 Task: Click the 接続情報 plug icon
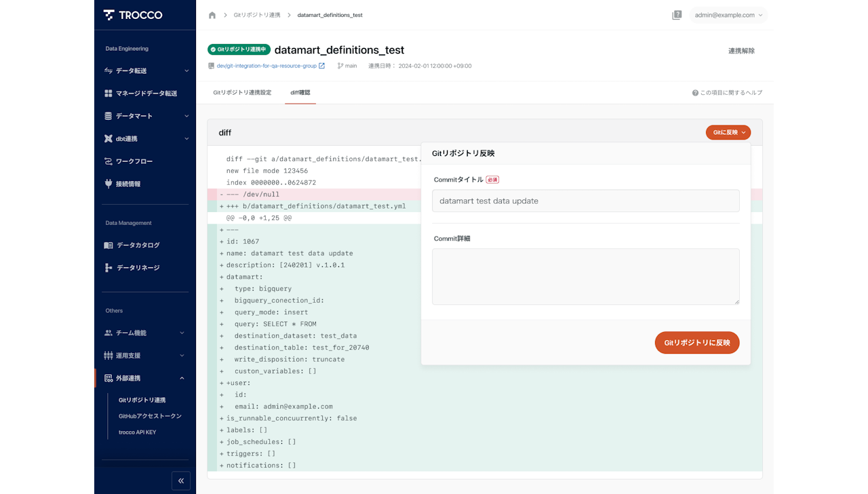pos(108,184)
